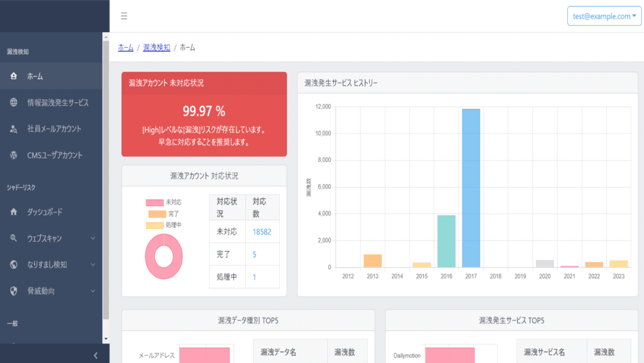The width and height of the screenshot is (644, 363).
Task: Click the ダッシュボード home icon
Action: (14, 212)
